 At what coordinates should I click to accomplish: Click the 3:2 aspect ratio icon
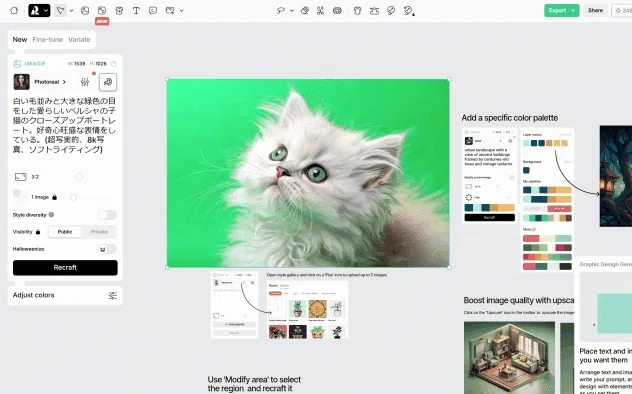(x=21, y=177)
